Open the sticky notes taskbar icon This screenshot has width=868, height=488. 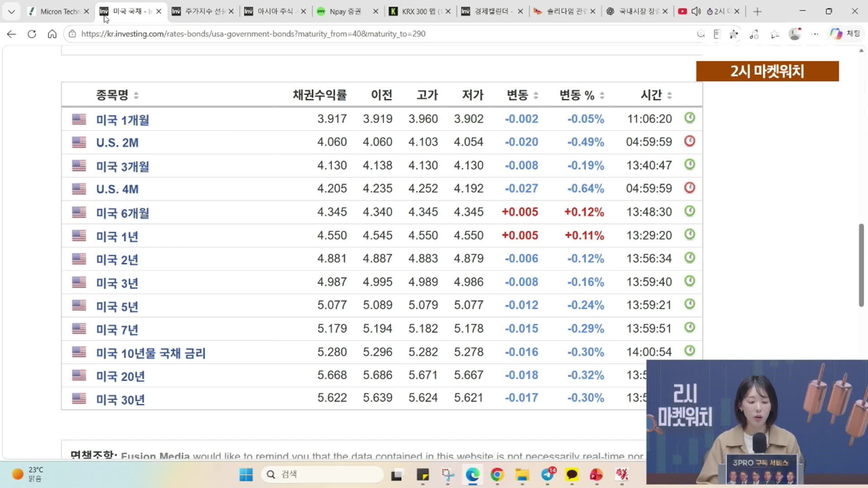pos(423,474)
